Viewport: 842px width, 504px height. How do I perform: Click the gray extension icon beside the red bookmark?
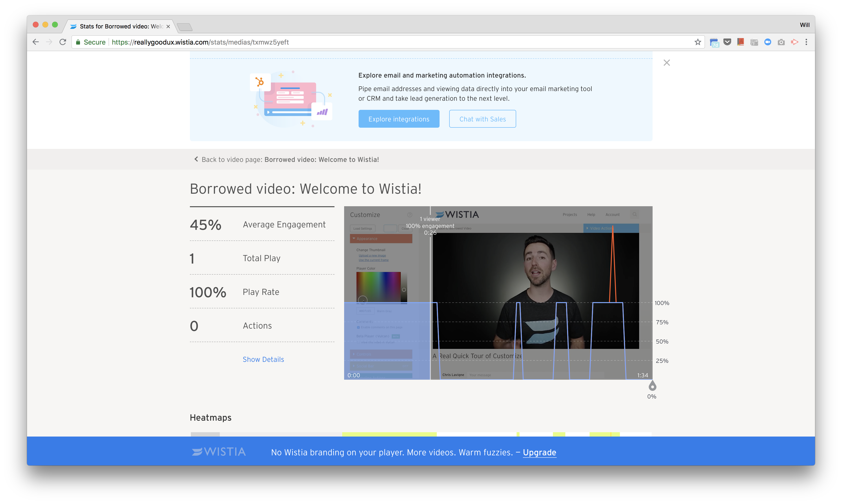tap(754, 42)
